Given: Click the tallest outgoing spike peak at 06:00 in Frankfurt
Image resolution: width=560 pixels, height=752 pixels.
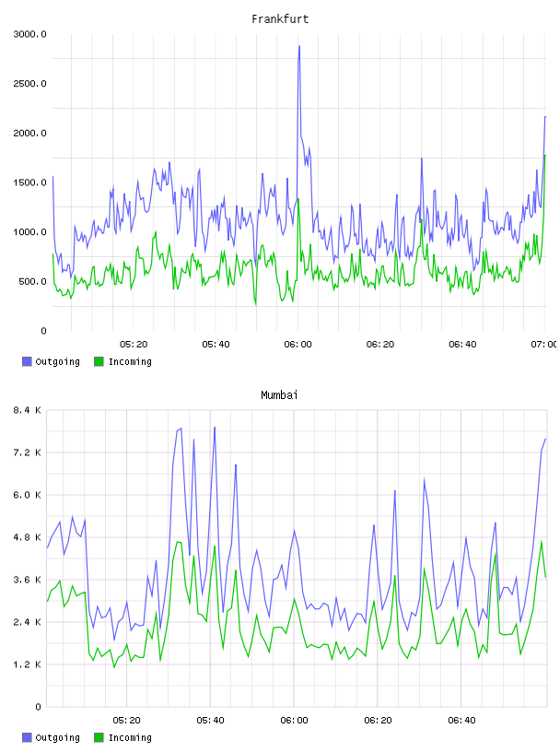Looking at the screenshot, I should [299, 46].
